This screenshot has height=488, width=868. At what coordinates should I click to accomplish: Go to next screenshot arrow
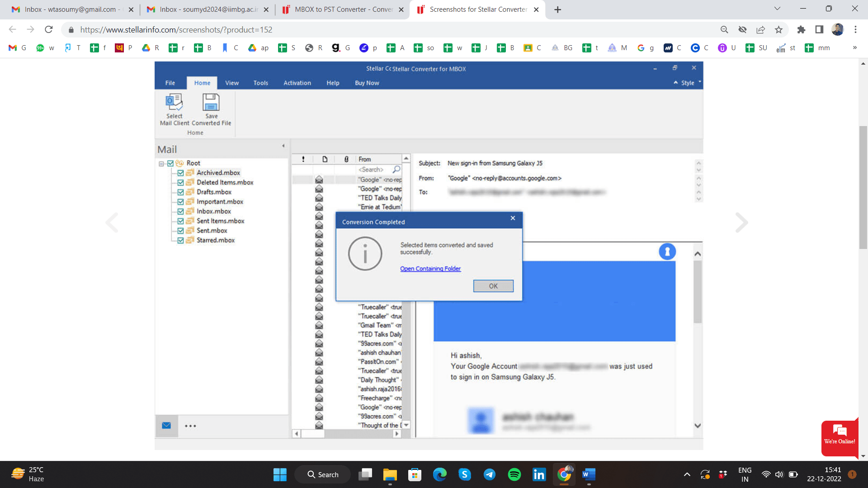[x=742, y=222]
